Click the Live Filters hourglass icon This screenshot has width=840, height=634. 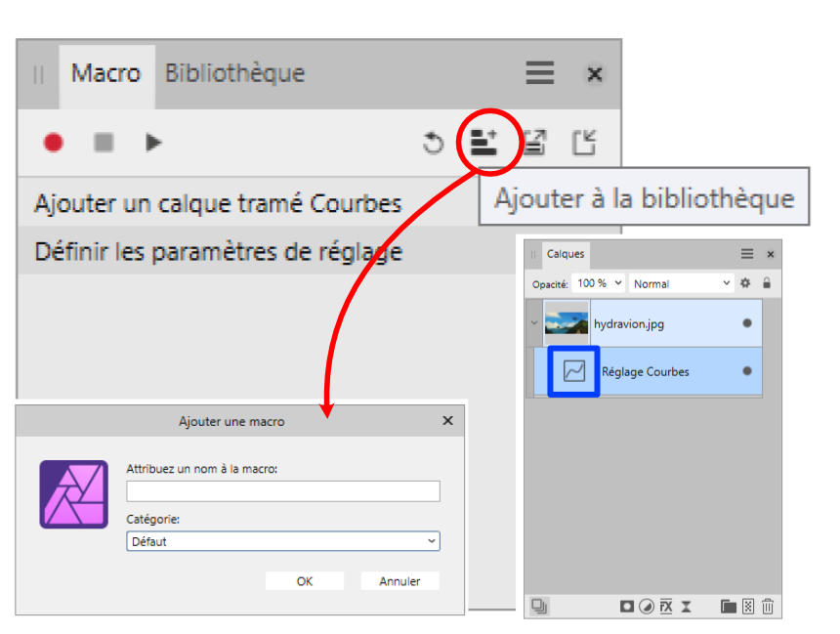[687, 607]
